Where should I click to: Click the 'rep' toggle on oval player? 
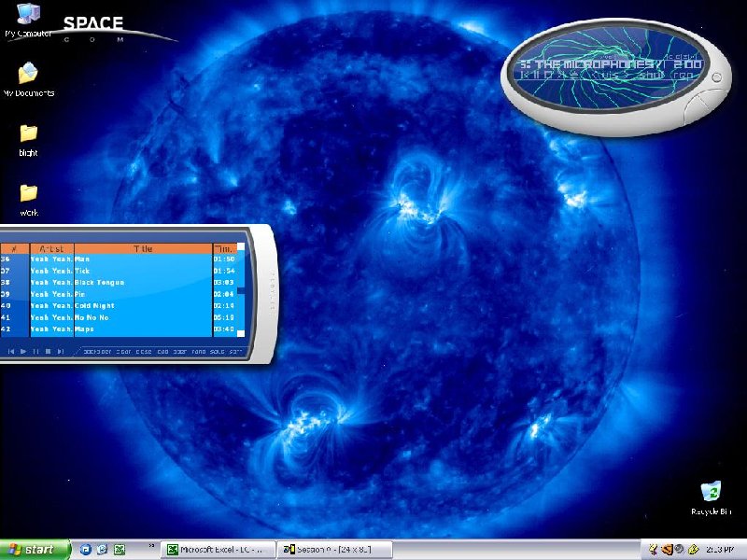coord(682,75)
